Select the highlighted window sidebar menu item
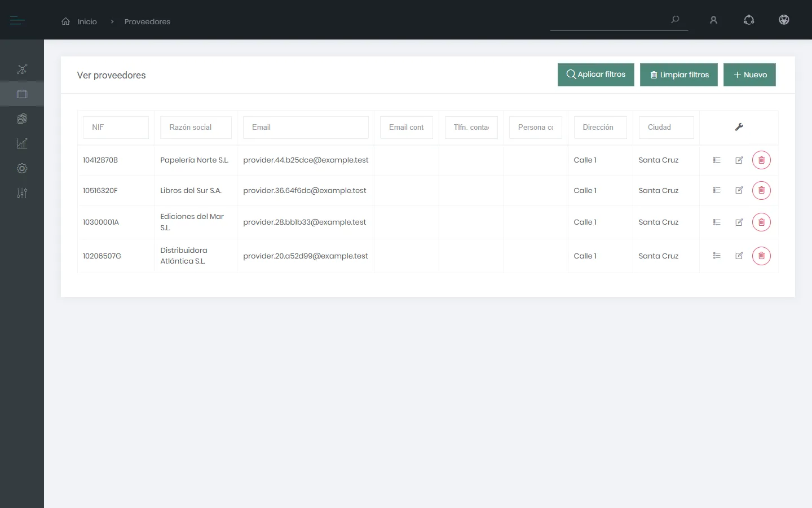Viewport: 812px width, 508px height. (x=22, y=94)
